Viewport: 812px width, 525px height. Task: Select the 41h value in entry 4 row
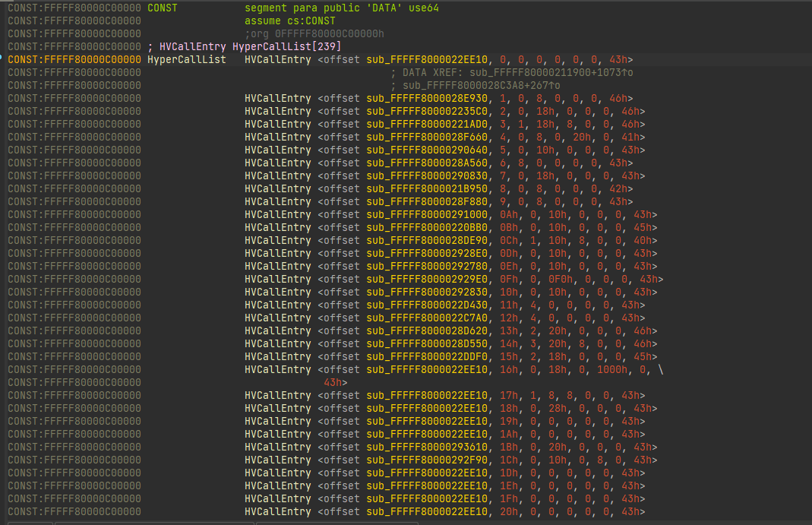click(x=630, y=138)
